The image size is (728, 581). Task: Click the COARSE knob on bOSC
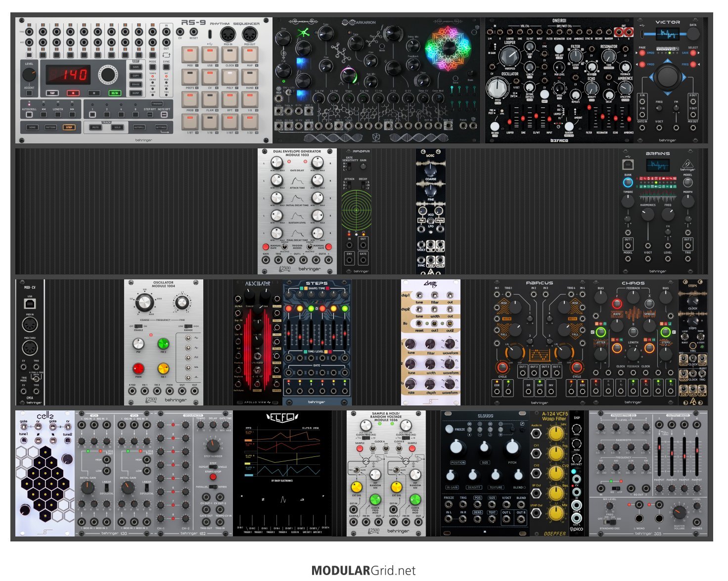click(x=431, y=171)
